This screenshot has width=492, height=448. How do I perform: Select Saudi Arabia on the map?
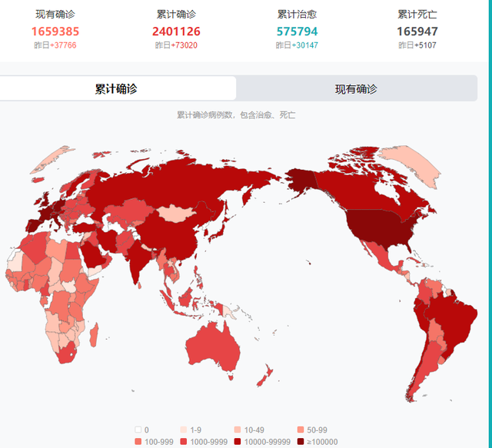(92, 254)
